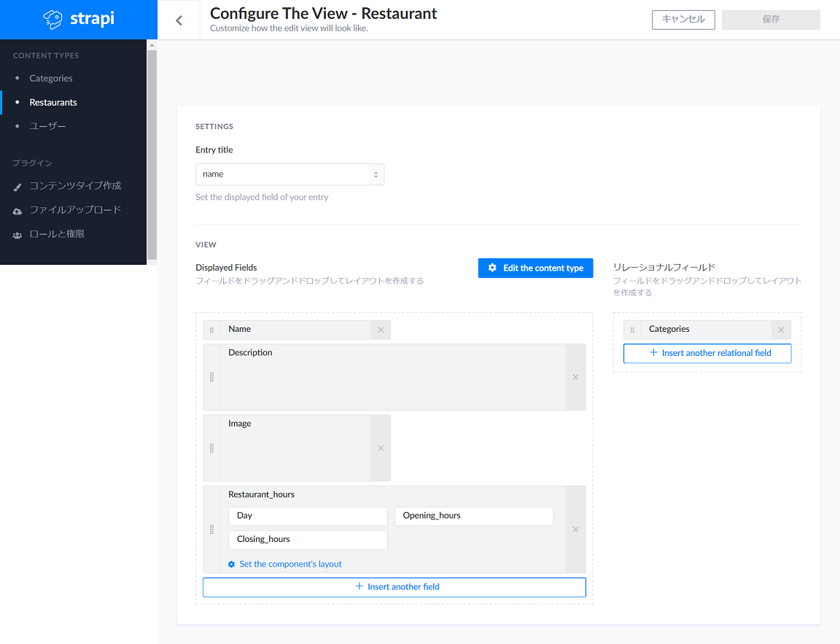Click the users icon for ロールと権限
This screenshot has width=840, height=644.
coord(17,235)
